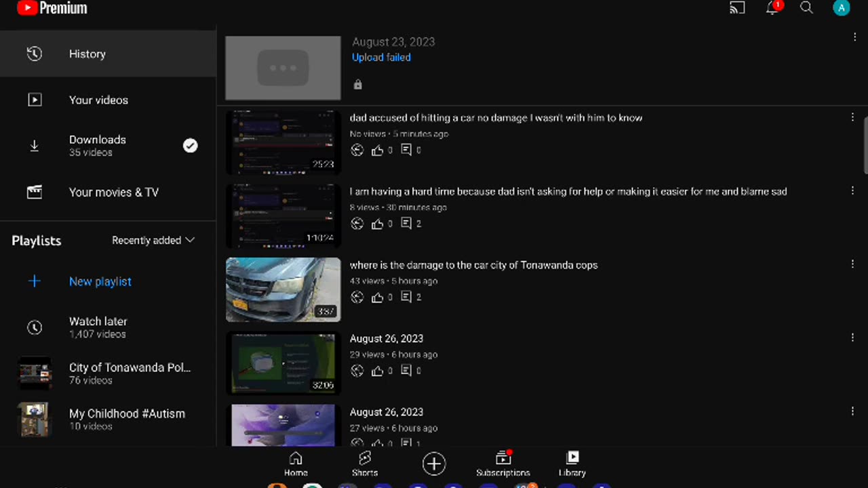The image size is (868, 488).
Task: Click likes icon on 'dad accused' video
Action: coord(378,150)
